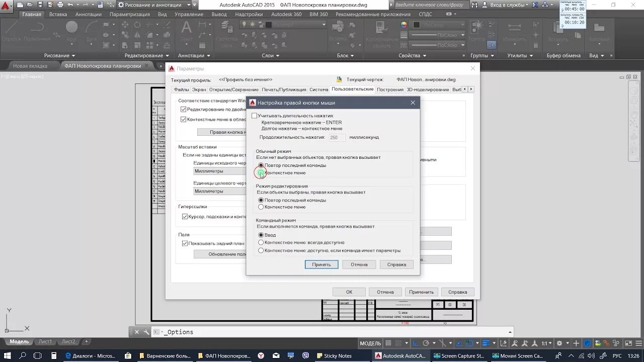This screenshot has width=644, height=362.
Task: Click the wrench icon left of command line
Action: [x=146, y=332]
